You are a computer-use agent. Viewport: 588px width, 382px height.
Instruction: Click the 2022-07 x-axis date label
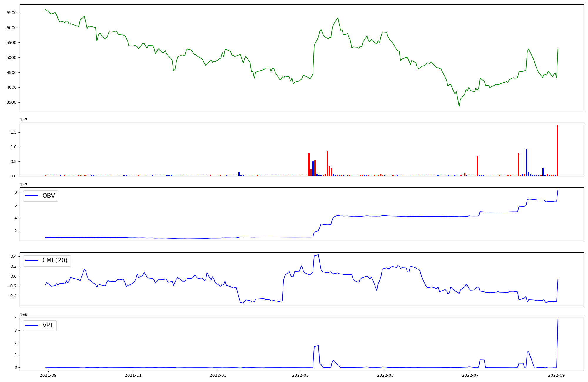click(x=470, y=375)
